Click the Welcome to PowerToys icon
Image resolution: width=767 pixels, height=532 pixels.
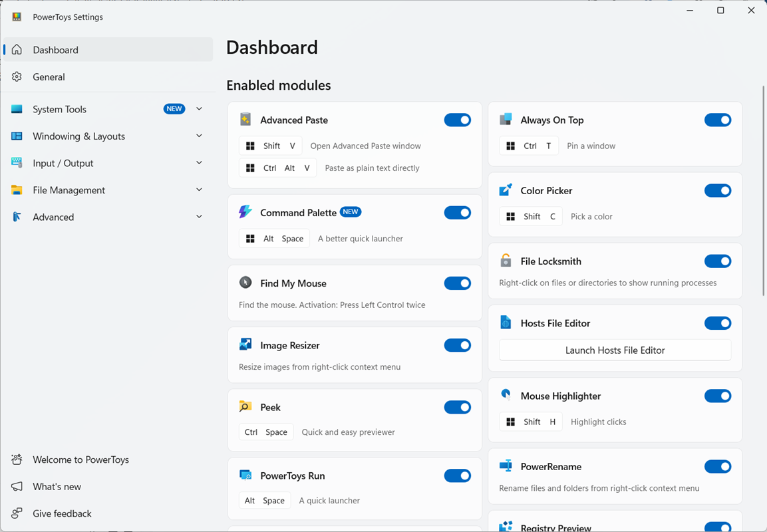point(17,460)
